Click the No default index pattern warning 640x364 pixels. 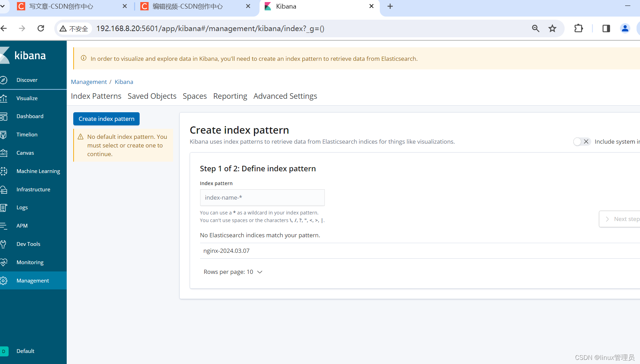pos(123,145)
